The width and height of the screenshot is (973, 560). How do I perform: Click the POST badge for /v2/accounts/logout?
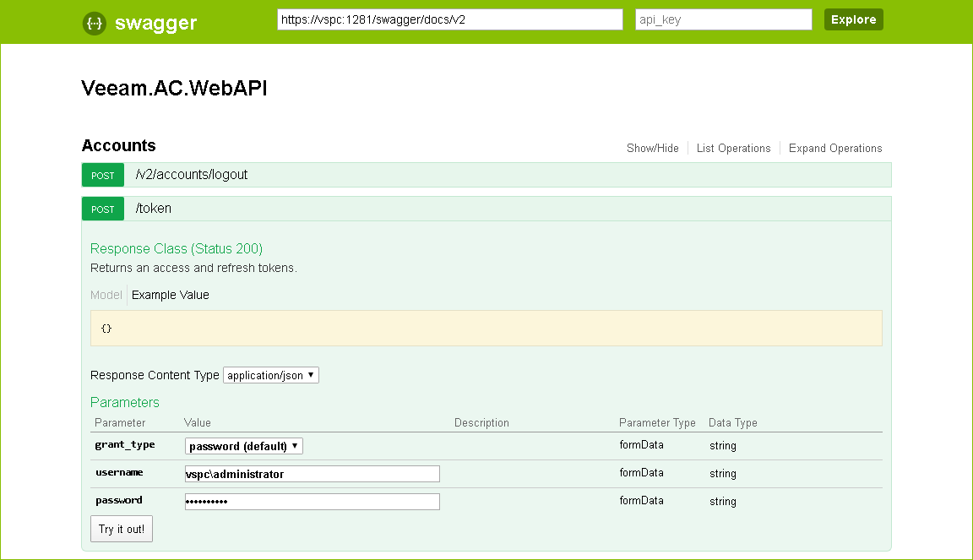103,175
